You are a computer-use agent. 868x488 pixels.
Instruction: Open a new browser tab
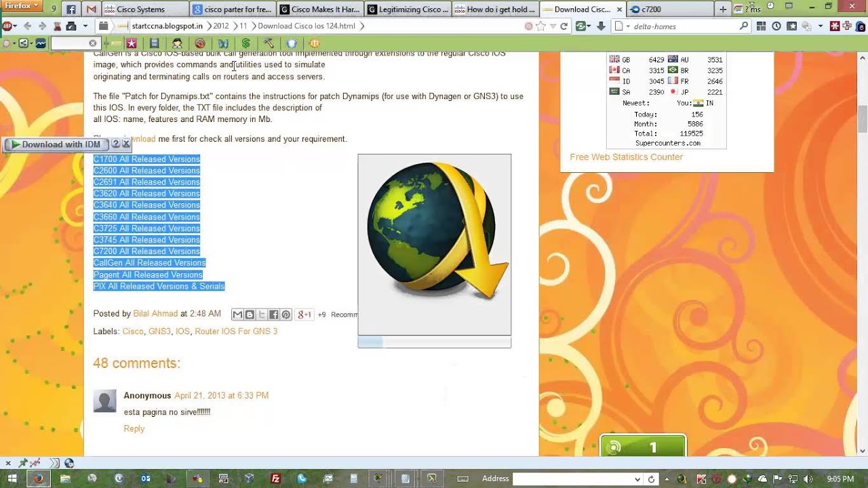(x=723, y=9)
